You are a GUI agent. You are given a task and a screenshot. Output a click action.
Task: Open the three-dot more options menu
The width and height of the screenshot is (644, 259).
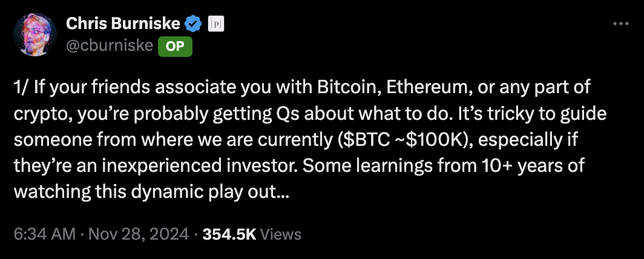click(x=620, y=24)
